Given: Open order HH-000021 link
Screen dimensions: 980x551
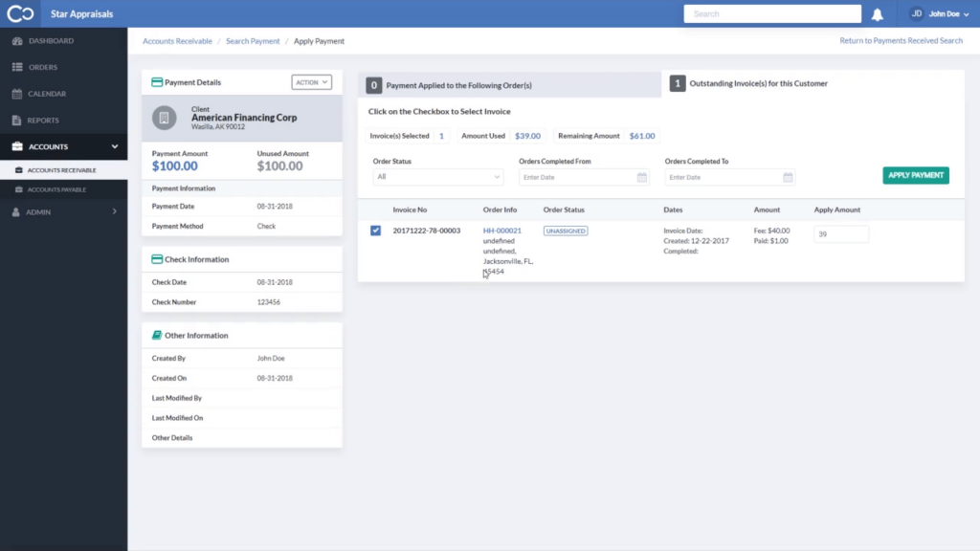Looking at the screenshot, I should click(501, 231).
